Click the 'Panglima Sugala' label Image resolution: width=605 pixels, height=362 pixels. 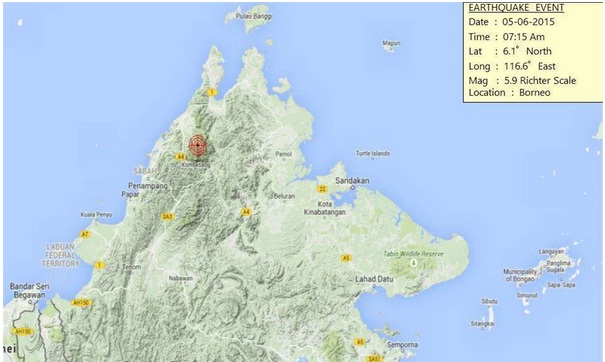point(558,266)
